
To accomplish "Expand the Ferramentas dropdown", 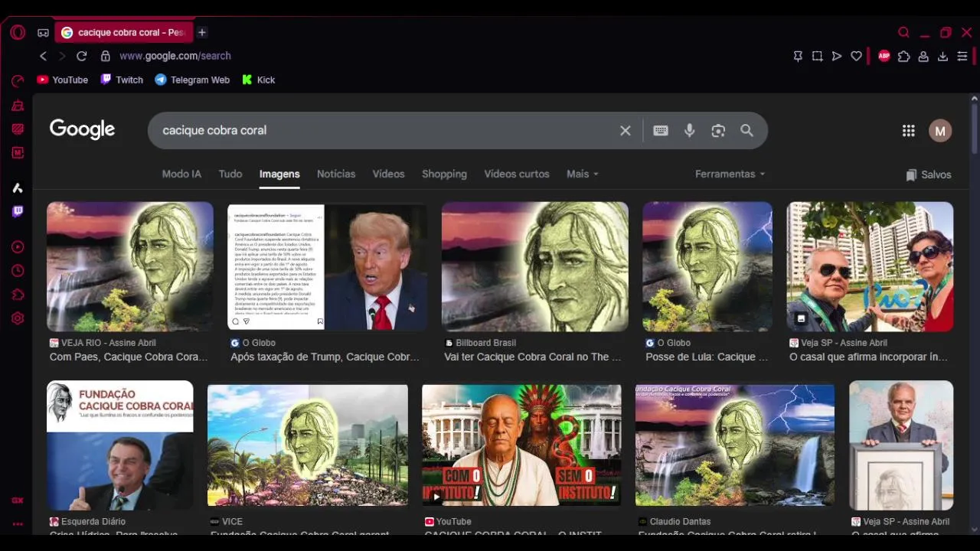I will (730, 174).
